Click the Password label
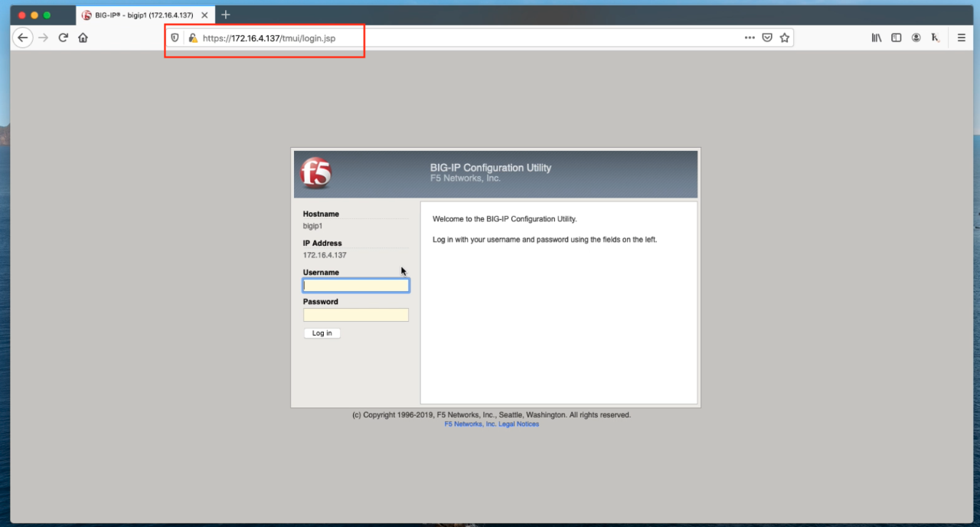The height and width of the screenshot is (527, 980). (x=320, y=302)
